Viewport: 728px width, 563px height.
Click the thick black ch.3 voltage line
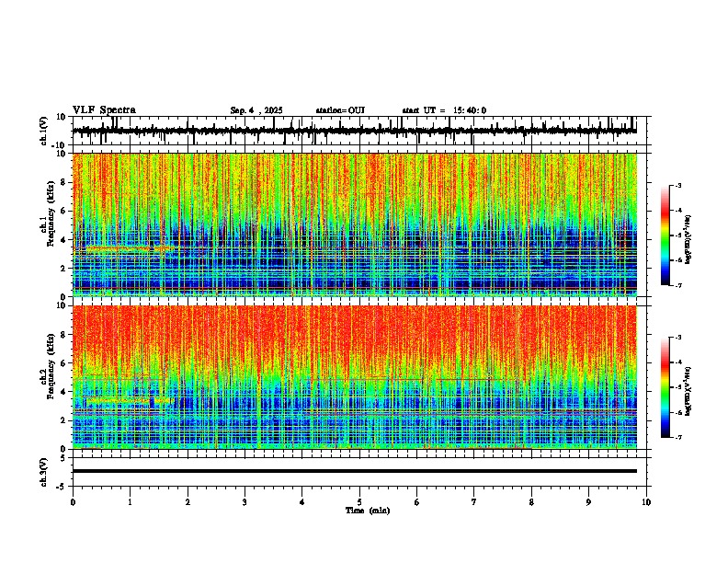354,471
